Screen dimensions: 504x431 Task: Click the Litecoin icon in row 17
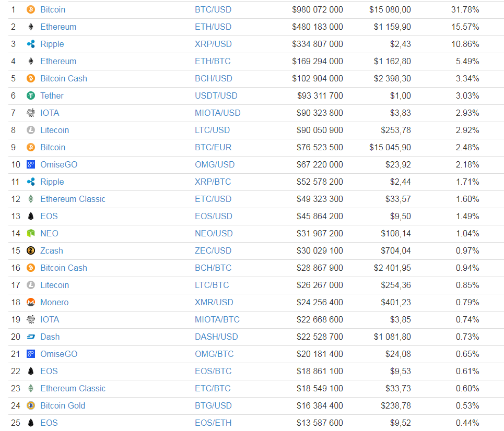coord(31,285)
